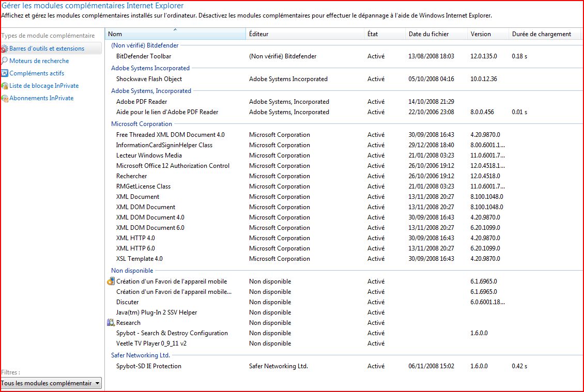Select the BitDefender Toolbar add-on
Viewport: 584px width, 392px height.
tap(144, 56)
